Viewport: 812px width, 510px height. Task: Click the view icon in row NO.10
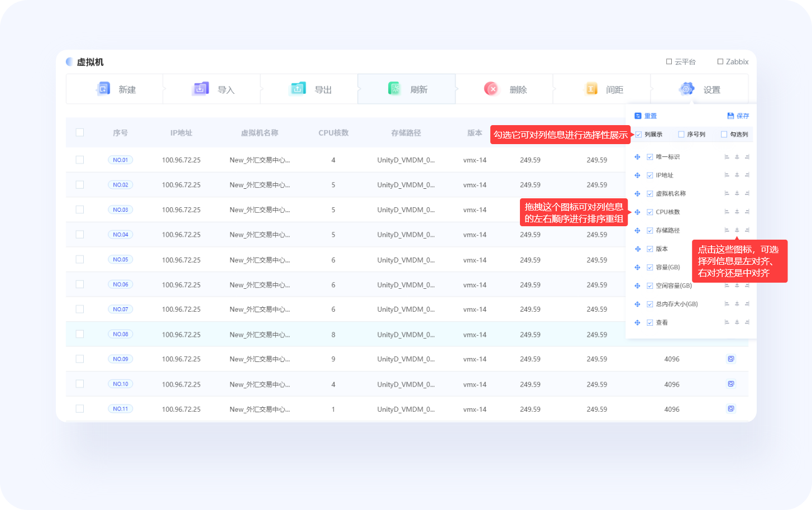point(731,384)
